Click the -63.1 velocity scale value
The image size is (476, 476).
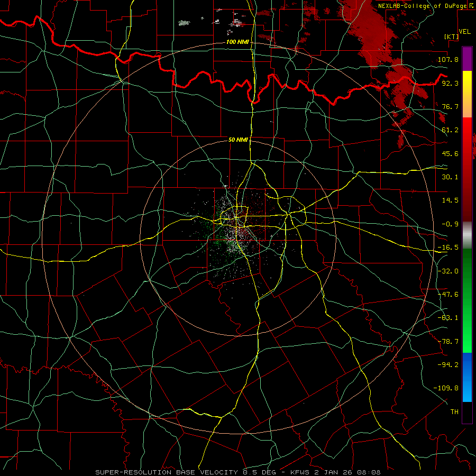tap(448, 318)
